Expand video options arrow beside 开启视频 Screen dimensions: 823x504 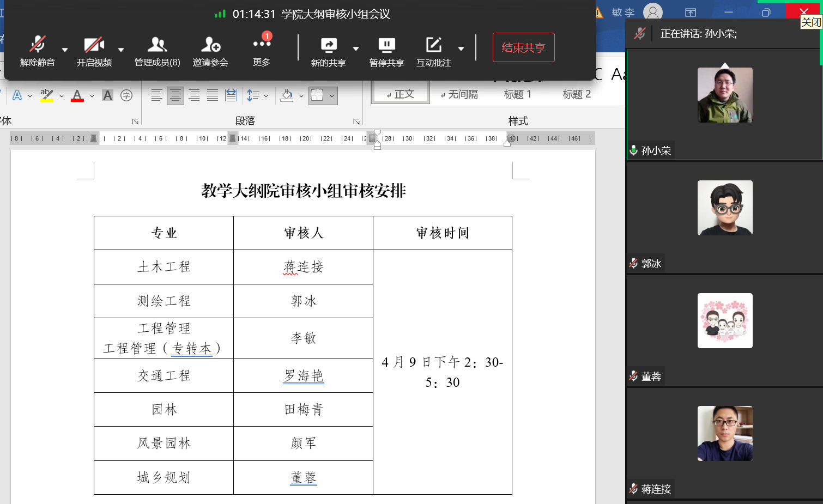tap(121, 50)
